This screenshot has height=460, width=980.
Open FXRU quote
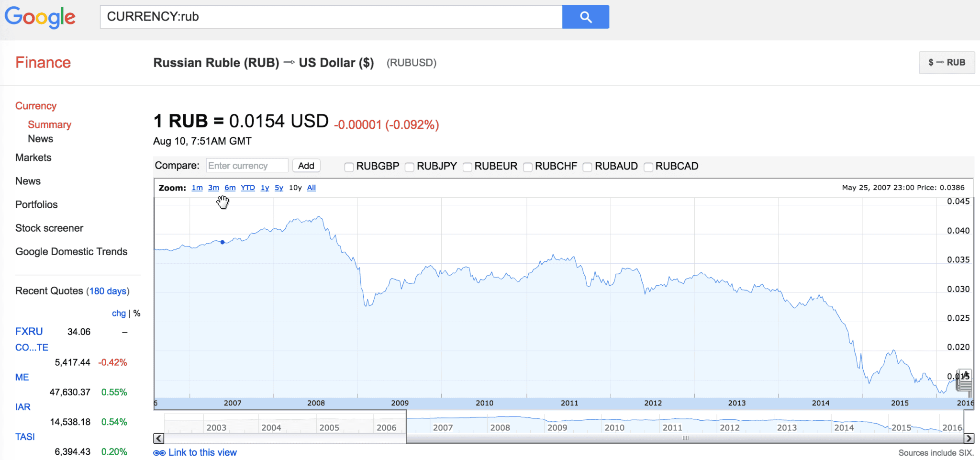[x=29, y=332]
